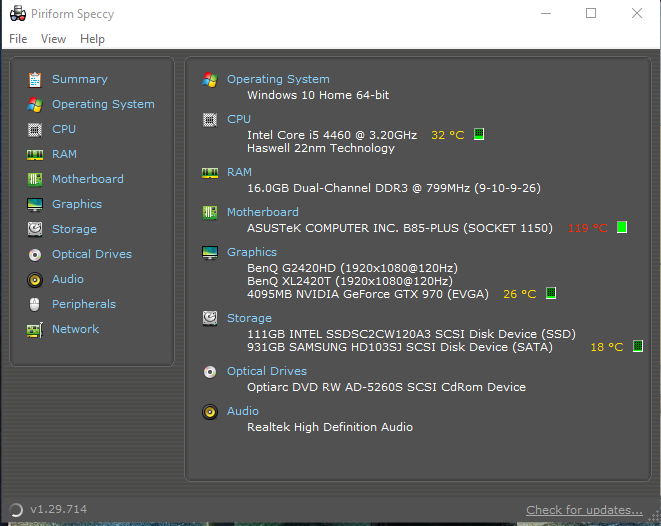Click the Graphics heading link in summary
The width and height of the screenshot is (661, 526).
pyautogui.click(x=252, y=252)
